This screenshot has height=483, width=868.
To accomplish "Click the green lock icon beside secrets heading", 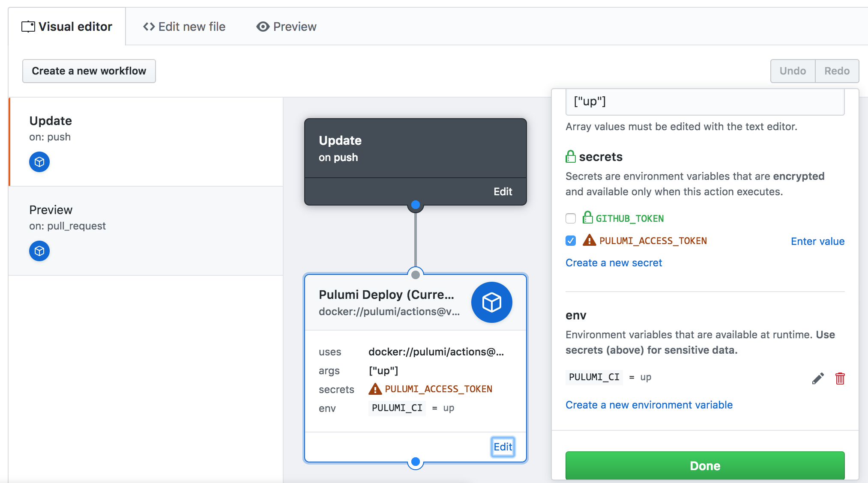I will pos(571,156).
